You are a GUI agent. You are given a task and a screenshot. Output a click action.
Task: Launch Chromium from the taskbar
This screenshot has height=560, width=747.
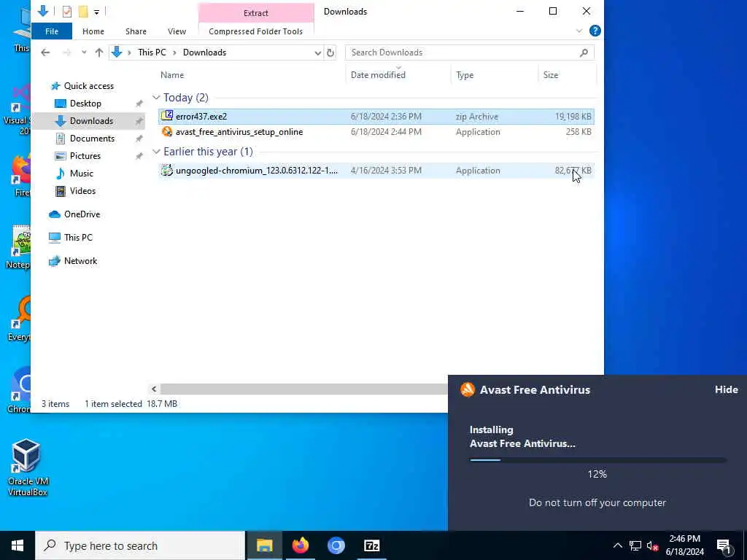click(x=336, y=545)
